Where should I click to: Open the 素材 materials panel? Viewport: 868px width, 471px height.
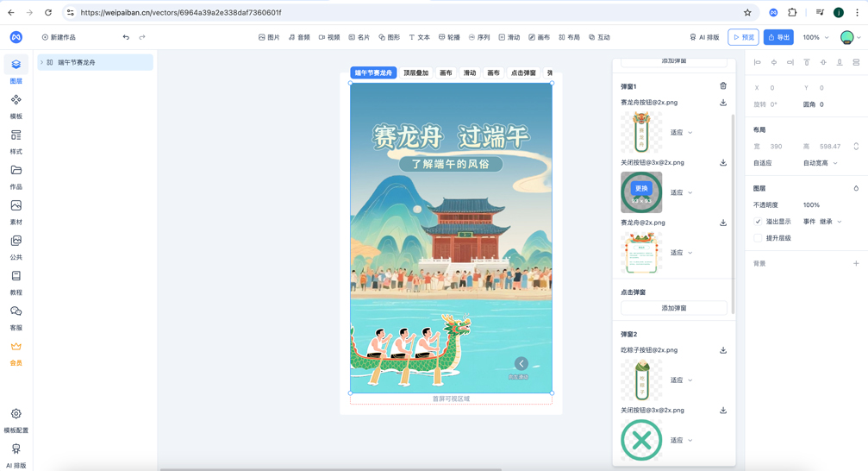pos(16,210)
